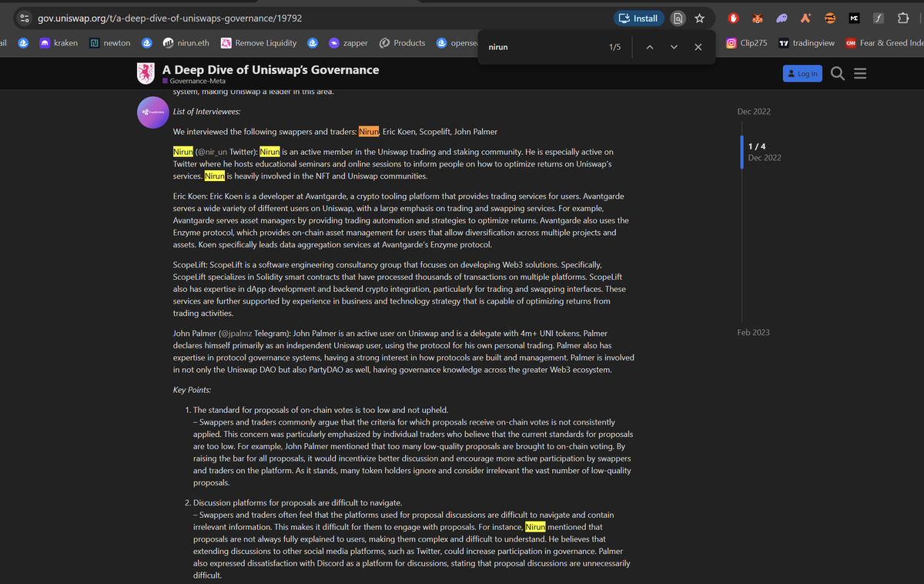Open bookmark icon between newton and nirun.eth
The width and height of the screenshot is (924, 584).
coord(147,43)
